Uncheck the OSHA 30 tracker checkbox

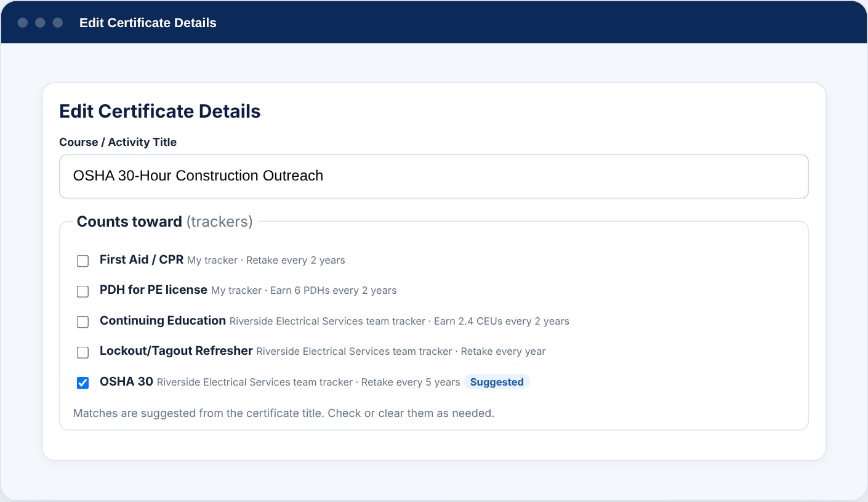click(x=82, y=383)
